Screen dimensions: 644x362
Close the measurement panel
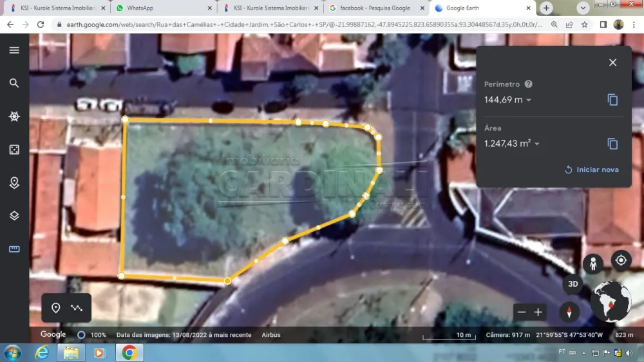tap(612, 62)
